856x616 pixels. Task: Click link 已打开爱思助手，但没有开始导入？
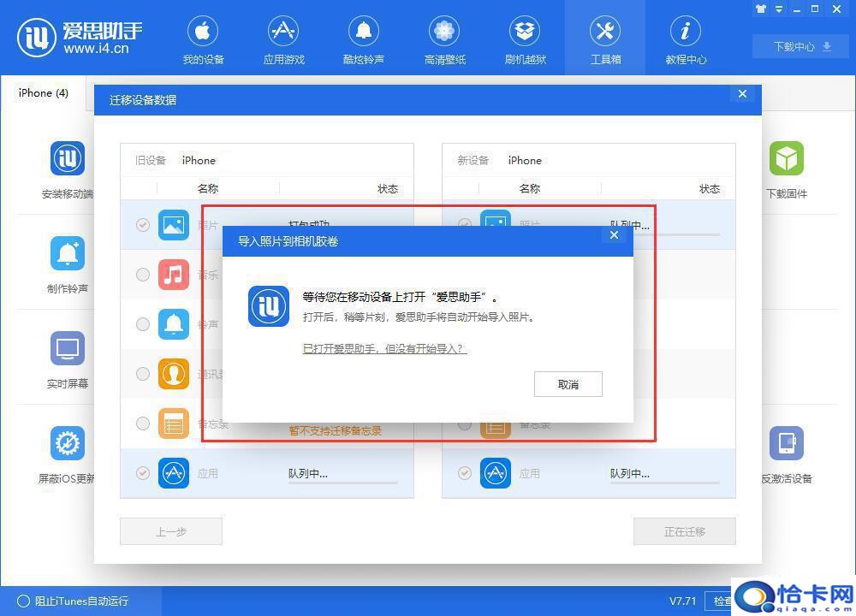coord(385,349)
